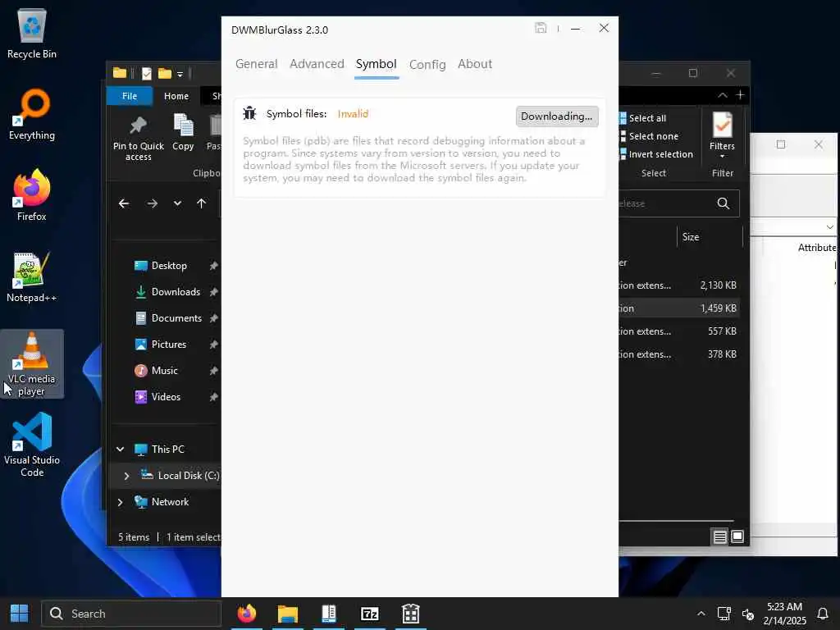Go to the About tab

point(475,64)
